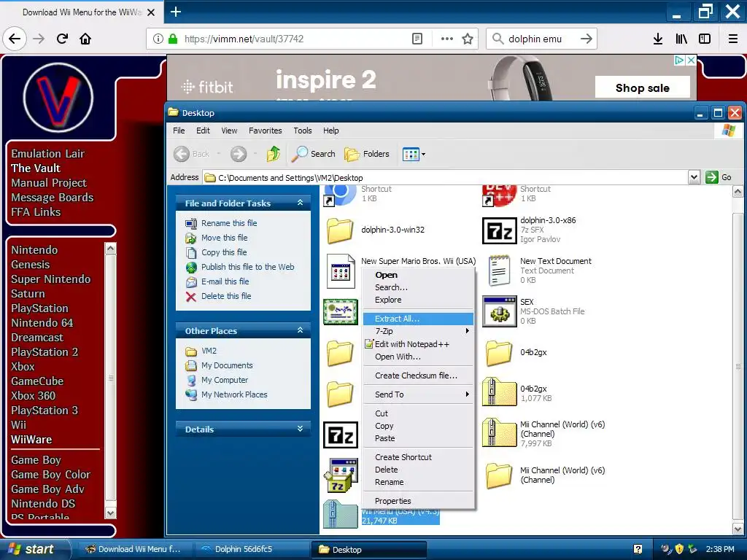Close the Download Wii Menu tab
The width and height of the screenshot is (747, 560).
pos(151,12)
